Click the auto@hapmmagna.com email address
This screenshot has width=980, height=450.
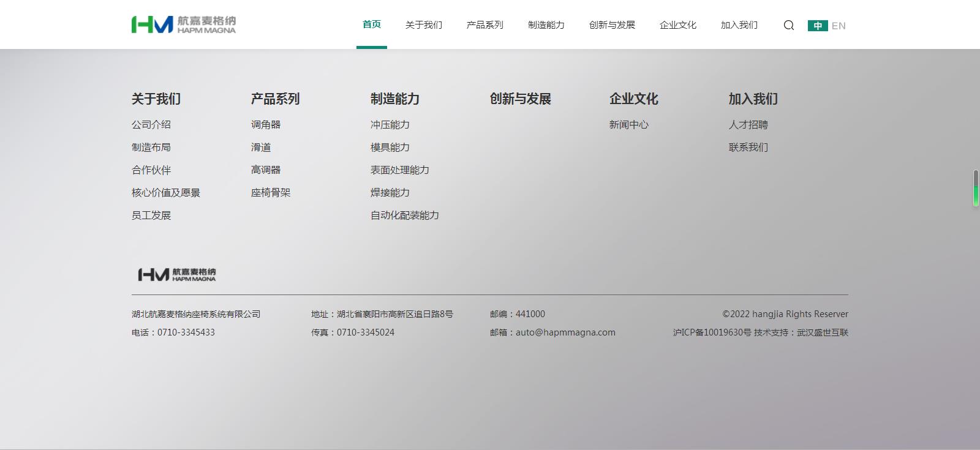point(565,332)
